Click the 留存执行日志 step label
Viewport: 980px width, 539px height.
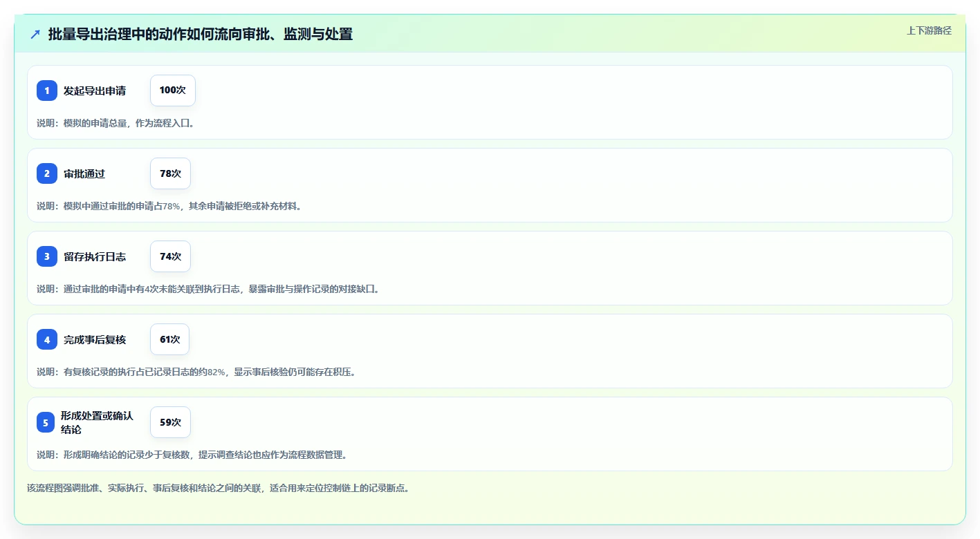(95, 256)
